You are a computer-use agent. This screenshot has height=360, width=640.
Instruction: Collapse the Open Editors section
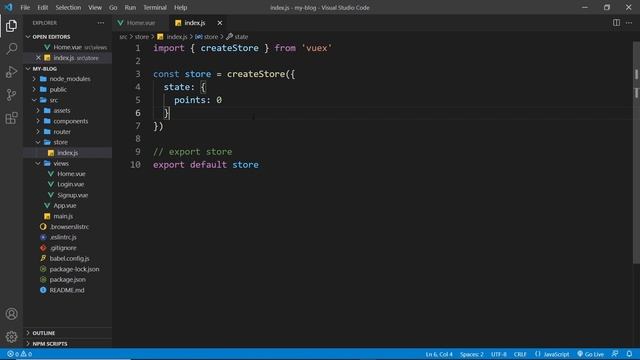67,37
